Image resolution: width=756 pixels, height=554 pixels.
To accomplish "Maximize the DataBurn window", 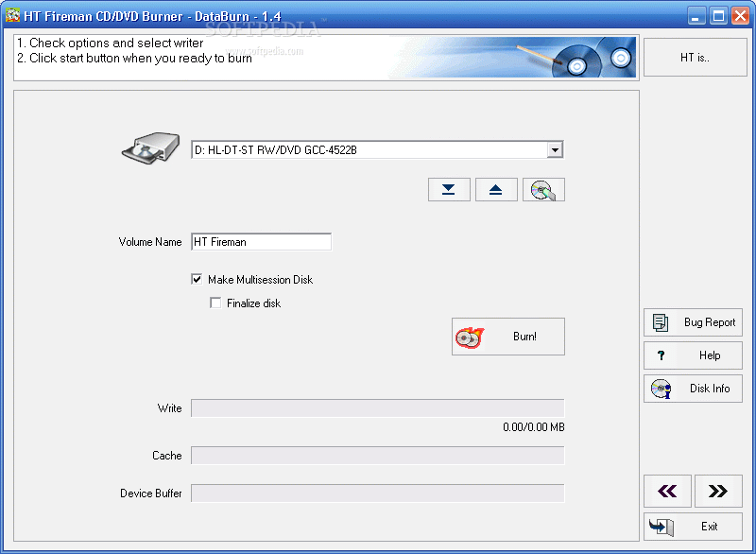I will [x=718, y=16].
